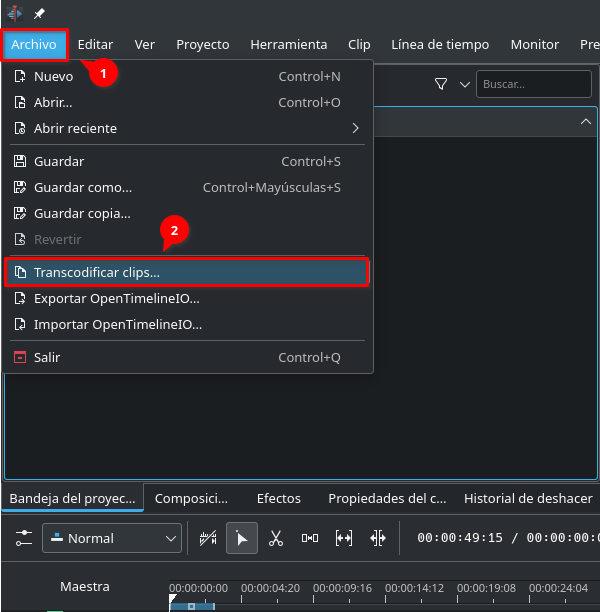Select the Slip tool brackets icon

[344, 538]
